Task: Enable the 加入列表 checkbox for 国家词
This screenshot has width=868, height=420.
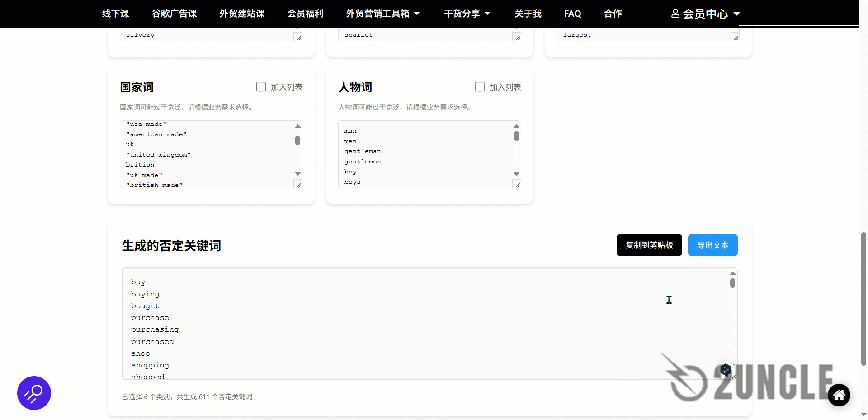Action: click(261, 87)
